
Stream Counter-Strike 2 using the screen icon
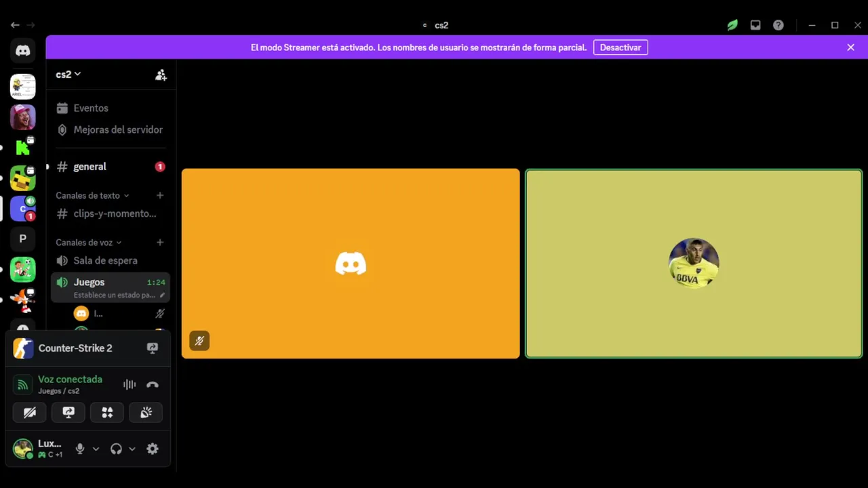click(x=153, y=348)
